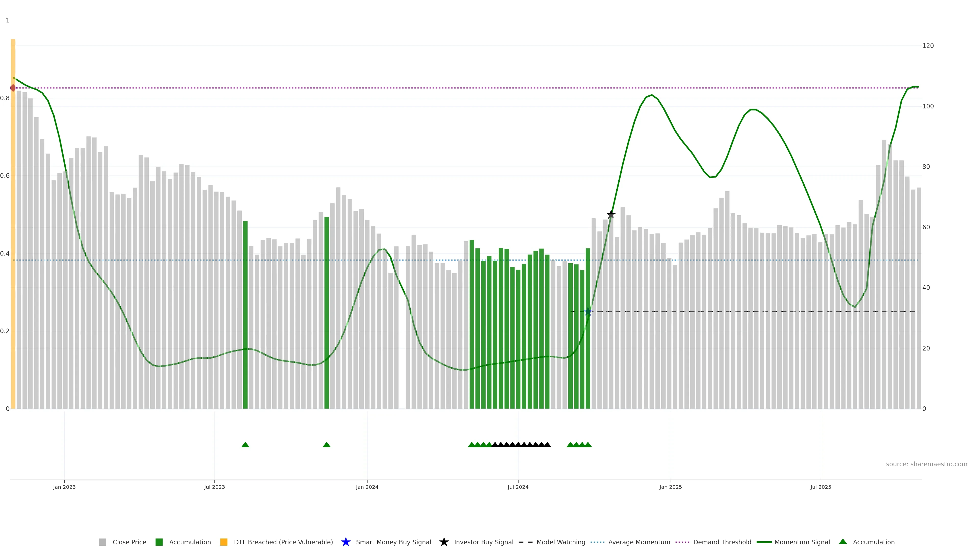980x551 pixels.
Task: Toggle Model Watching legend entry
Action: pyautogui.click(x=561, y=542)
